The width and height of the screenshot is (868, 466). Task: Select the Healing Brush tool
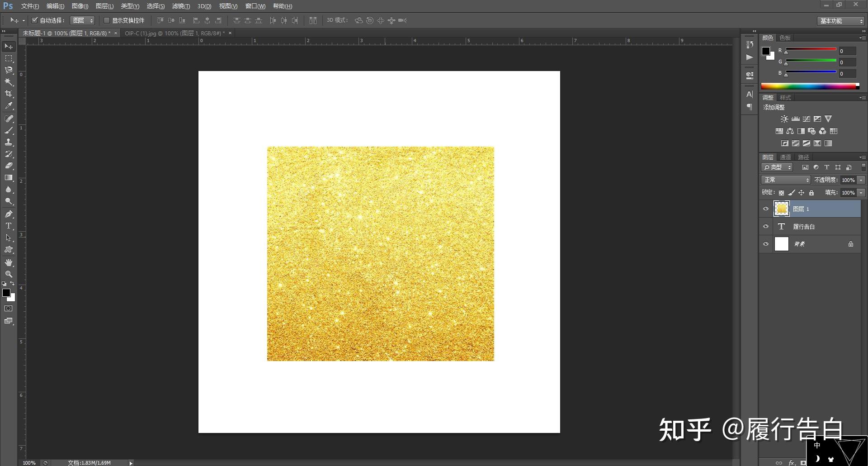9,119
